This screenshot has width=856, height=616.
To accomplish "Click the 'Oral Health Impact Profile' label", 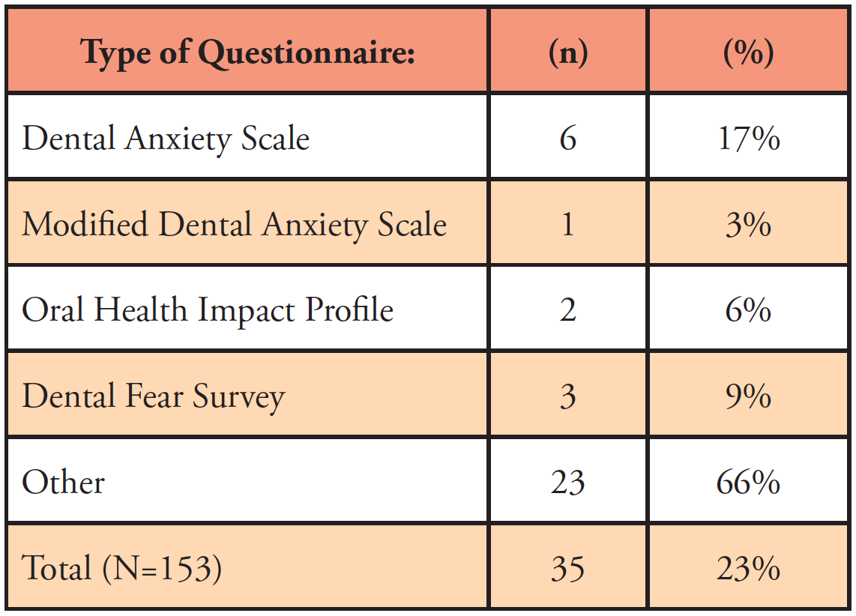I will pyautogui.click(x=208, y=309).
